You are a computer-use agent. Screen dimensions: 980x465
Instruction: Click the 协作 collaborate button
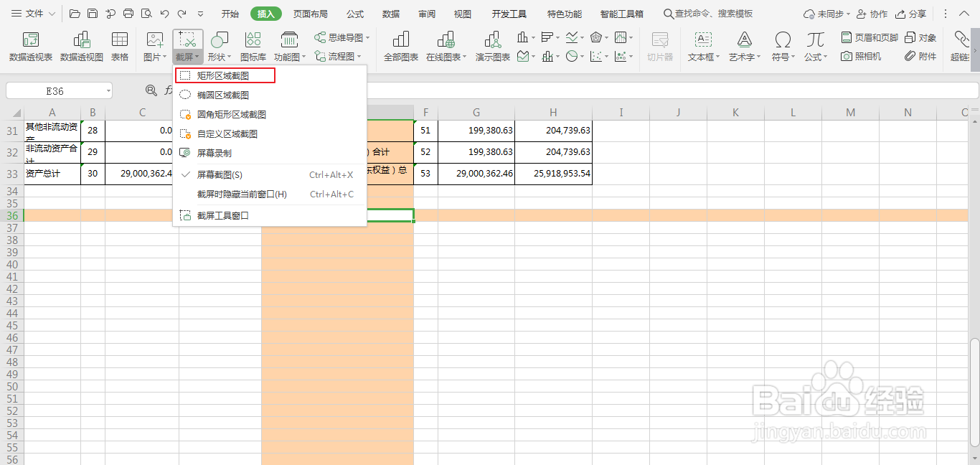click(x=872, y=14)
